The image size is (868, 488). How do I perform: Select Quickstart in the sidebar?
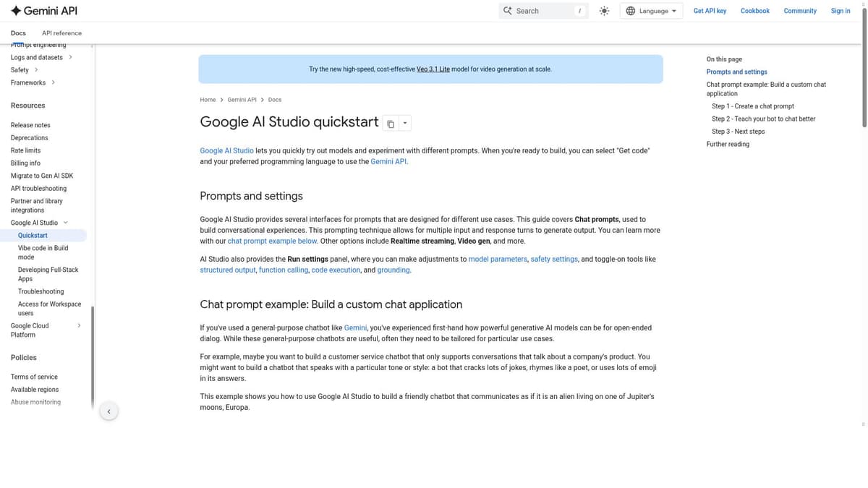pos(33,235)
